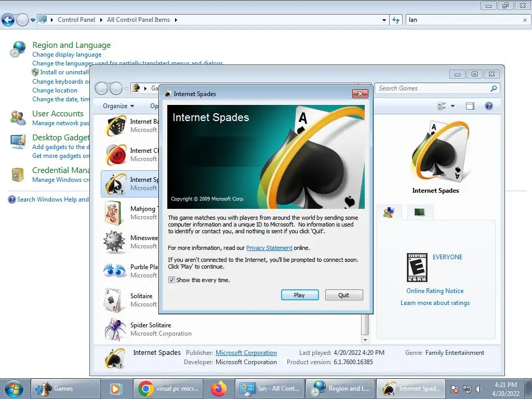Viewport: 532px width, 399px height.
Task: Click the Internet Backgammon dice icon
Action: tap(115, 126)
